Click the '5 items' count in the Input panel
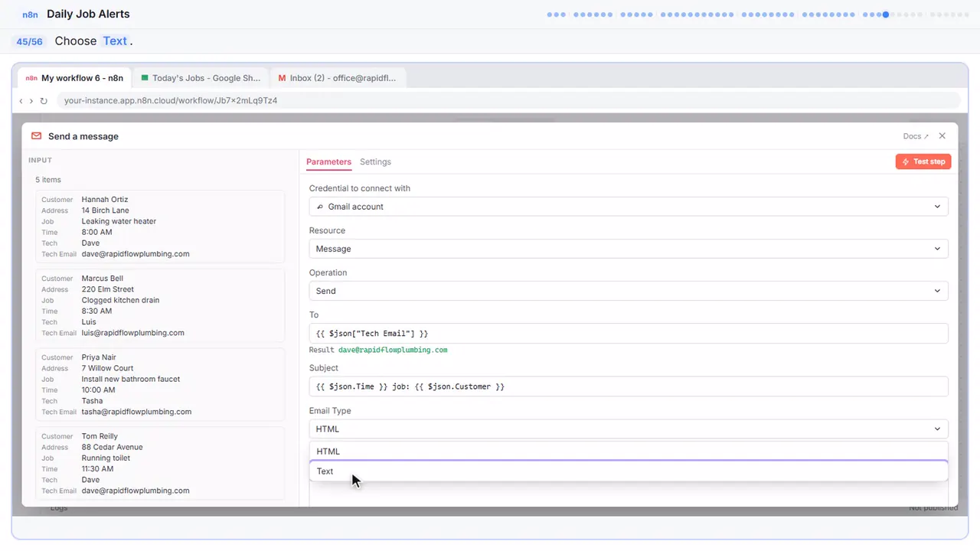The height and width of the screenshot is (551, 980). tap(48, 180)
